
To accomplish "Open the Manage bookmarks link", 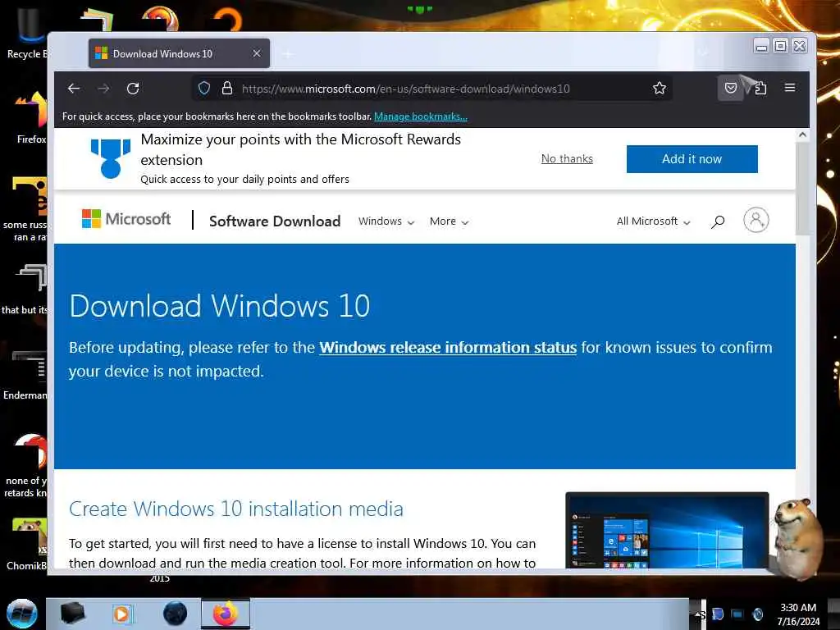I will (421, 116).
